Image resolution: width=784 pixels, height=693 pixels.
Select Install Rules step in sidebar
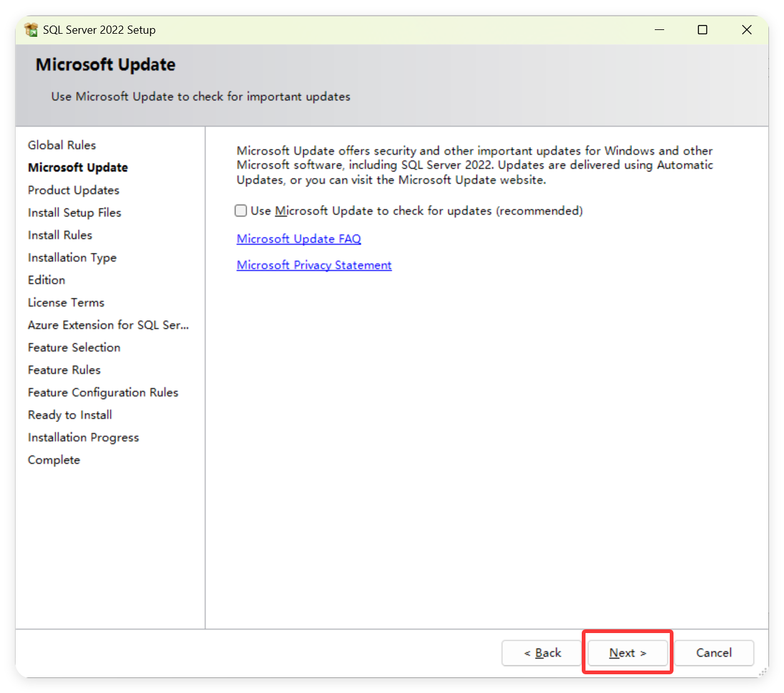[x=60, y=235]
